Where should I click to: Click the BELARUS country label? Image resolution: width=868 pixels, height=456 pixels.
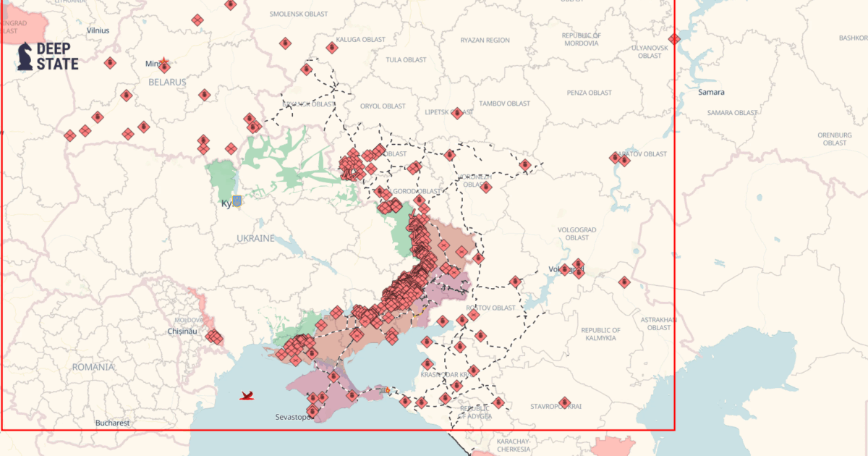[167, 83]
